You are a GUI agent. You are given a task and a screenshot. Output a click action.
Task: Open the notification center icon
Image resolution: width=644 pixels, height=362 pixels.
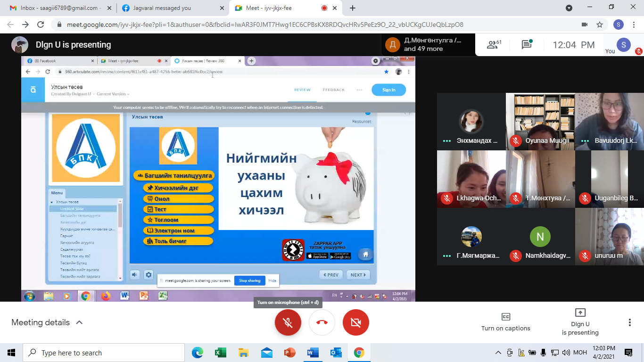pos(628,353)
